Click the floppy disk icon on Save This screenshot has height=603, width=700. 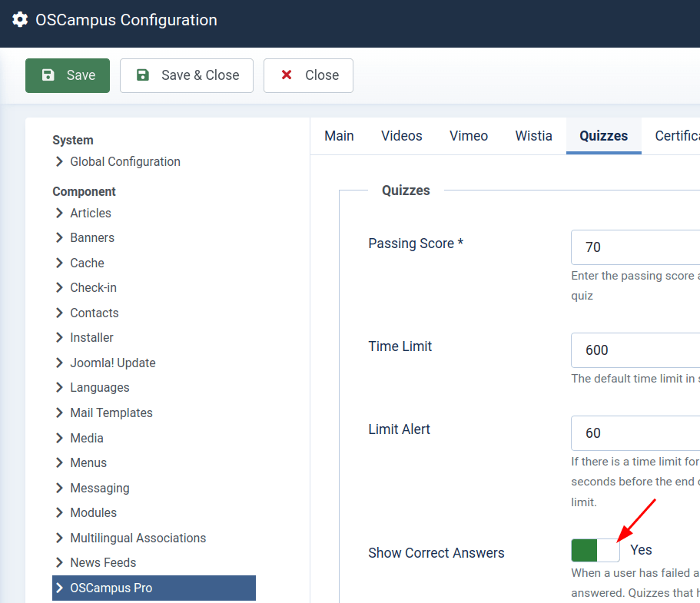tap(48, 75)
